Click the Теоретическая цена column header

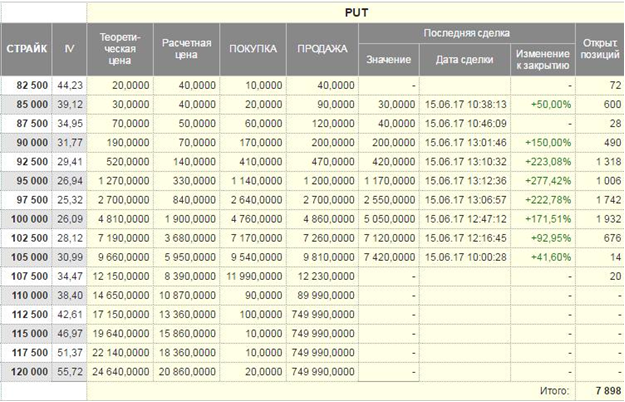click(x=120, y=49)
